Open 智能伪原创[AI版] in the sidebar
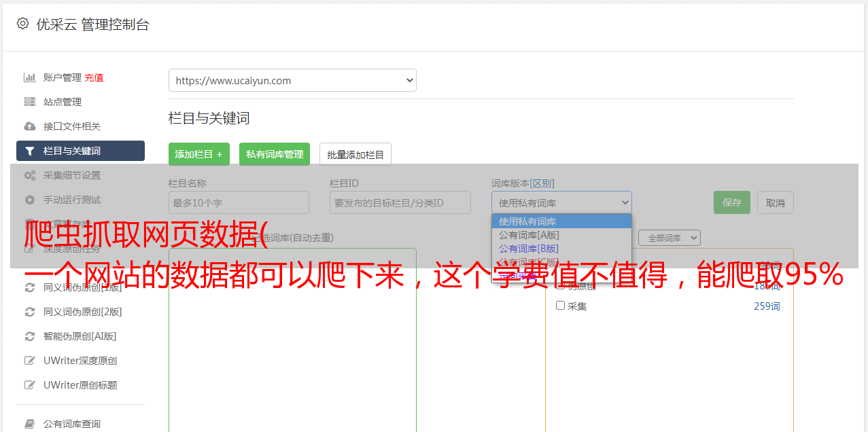 tap(80, 336)
